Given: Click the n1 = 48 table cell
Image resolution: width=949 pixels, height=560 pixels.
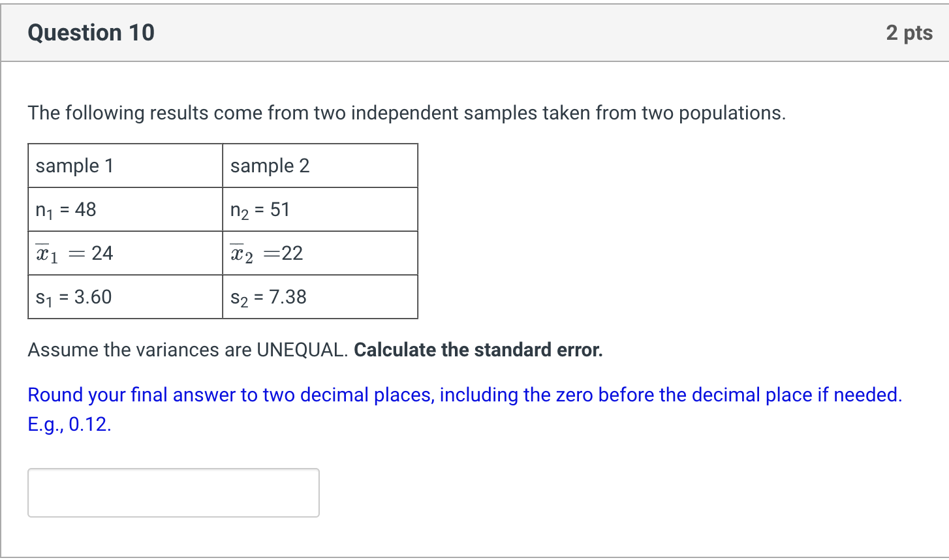Looking at the screenshot, I should [125, 210].
